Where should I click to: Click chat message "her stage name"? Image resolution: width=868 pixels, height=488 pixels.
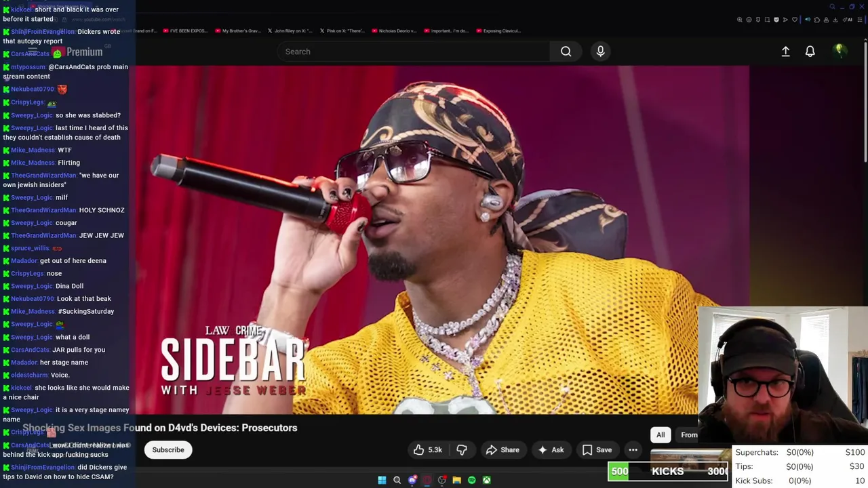click(64, 363)
